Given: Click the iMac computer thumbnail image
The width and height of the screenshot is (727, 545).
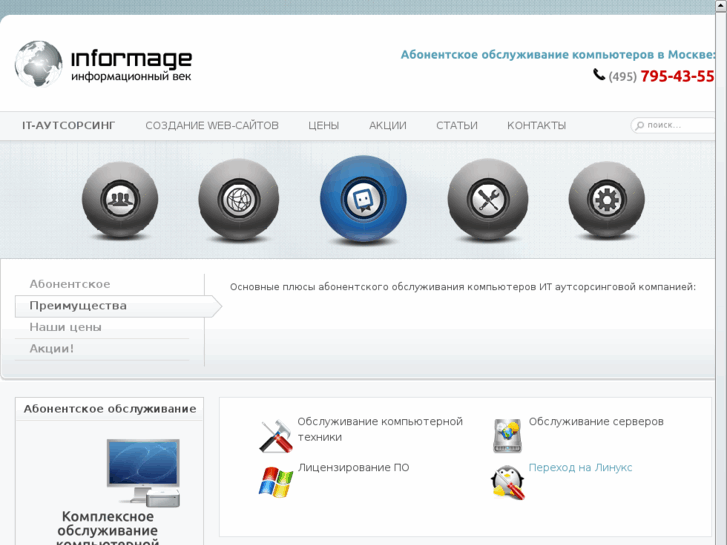Looking at the screenshot, I should [143, 473].
